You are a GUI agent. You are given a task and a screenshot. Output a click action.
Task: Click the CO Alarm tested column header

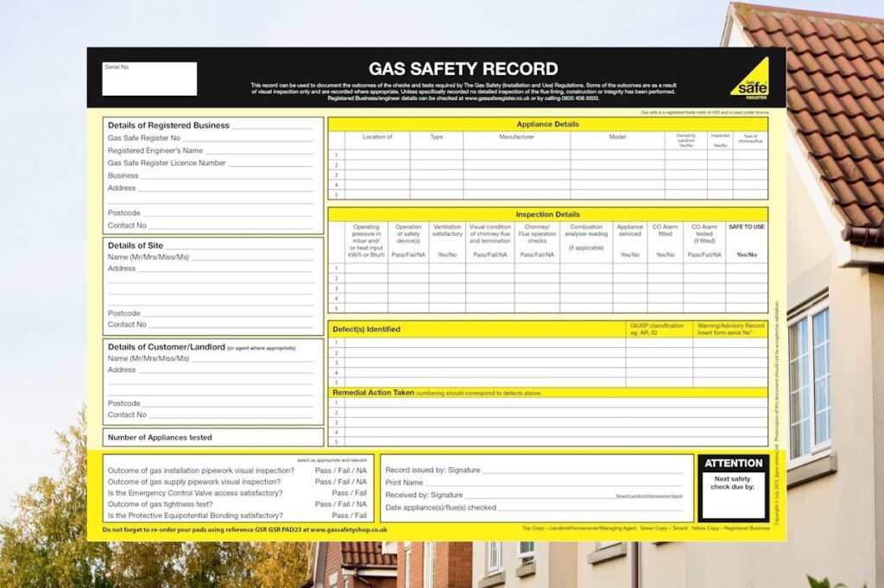tap(704, 241)
